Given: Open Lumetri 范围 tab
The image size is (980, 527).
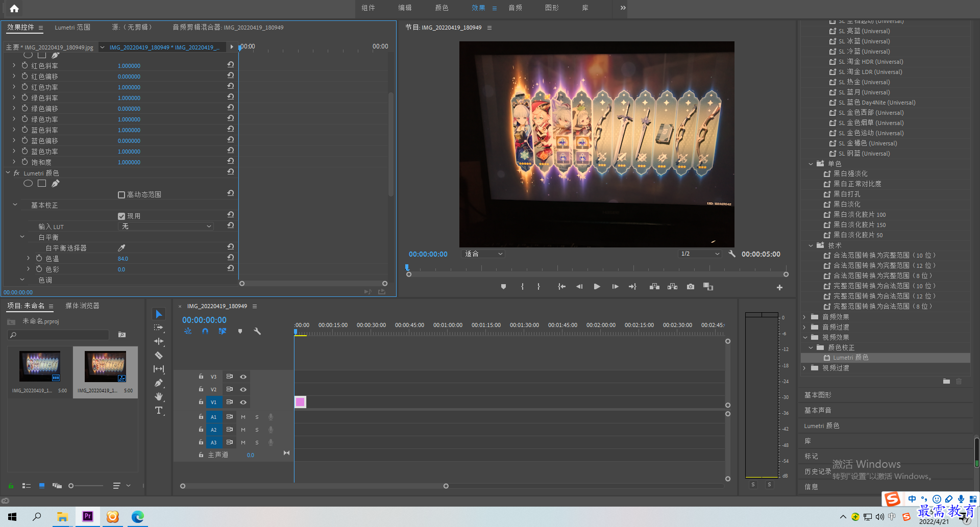Looking at the screenshot, I should click(x=72, y=28).
